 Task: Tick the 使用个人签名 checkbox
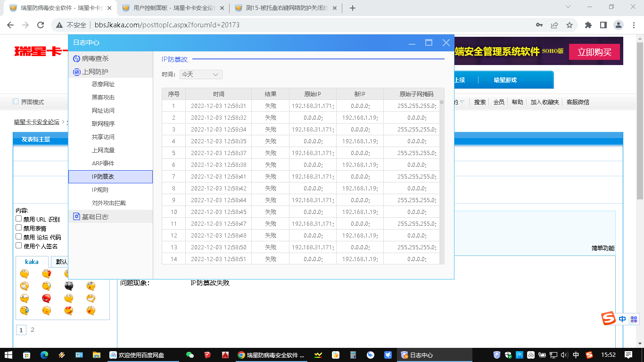pos(19,246)
